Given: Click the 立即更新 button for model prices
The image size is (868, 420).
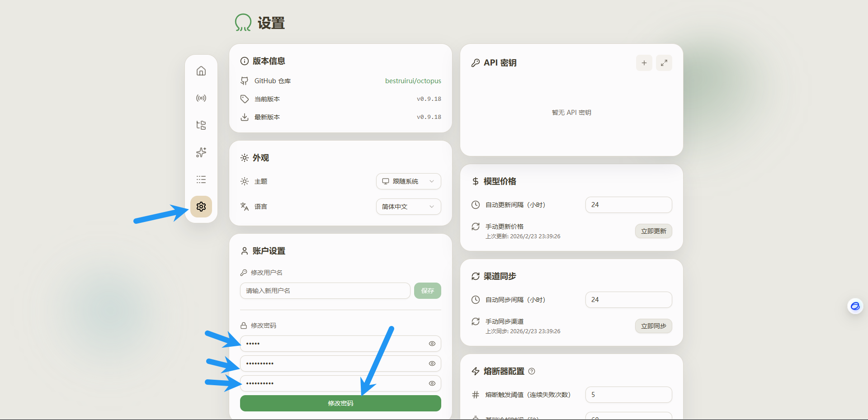Looking at the screenshot, I should coord(653,231).
